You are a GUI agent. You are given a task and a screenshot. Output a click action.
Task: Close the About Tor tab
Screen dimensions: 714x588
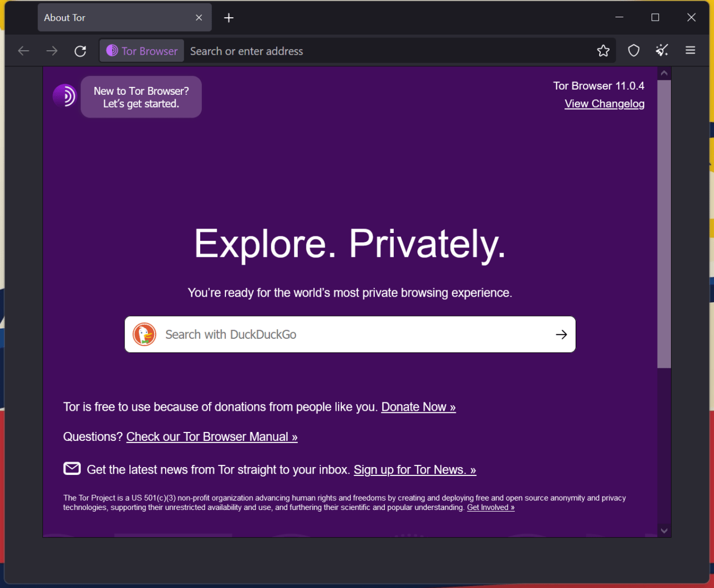click(x=199, y=18)
